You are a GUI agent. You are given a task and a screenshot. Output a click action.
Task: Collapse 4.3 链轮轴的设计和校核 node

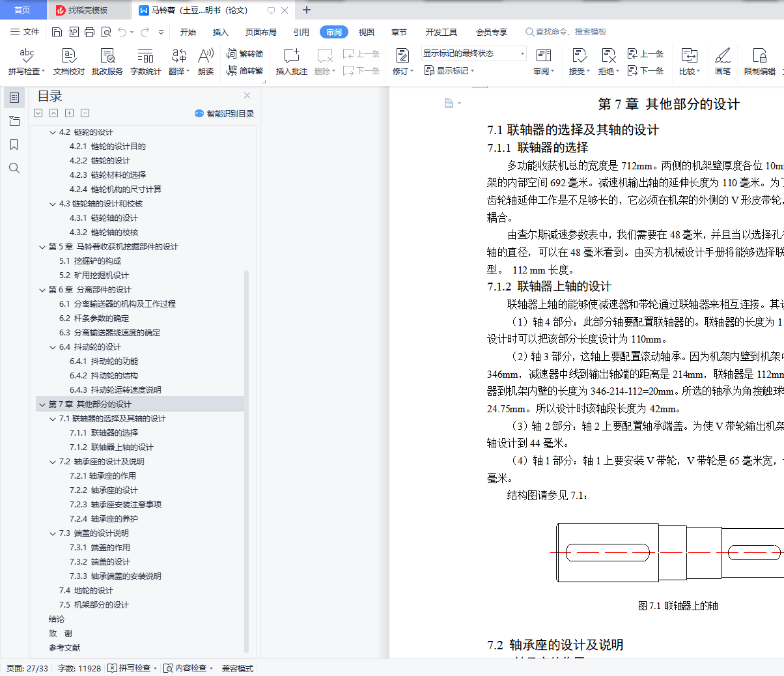[x=53, y=204]
